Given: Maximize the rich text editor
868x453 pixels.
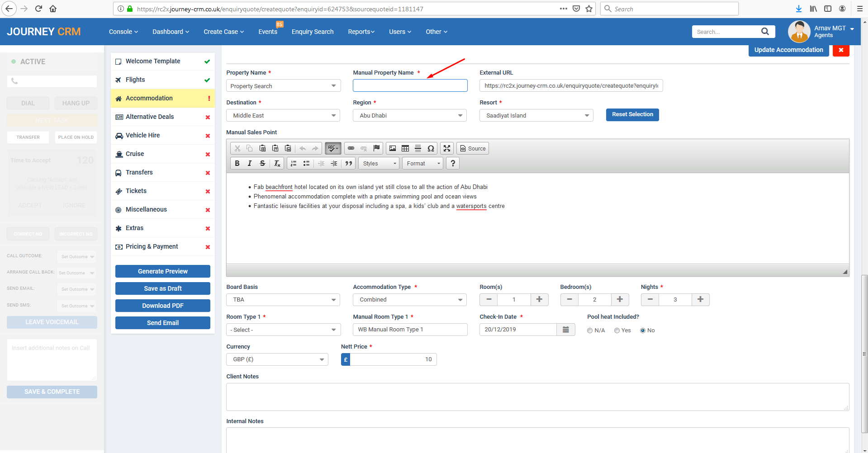Looking at the screenshot, I should pos(447,148).
